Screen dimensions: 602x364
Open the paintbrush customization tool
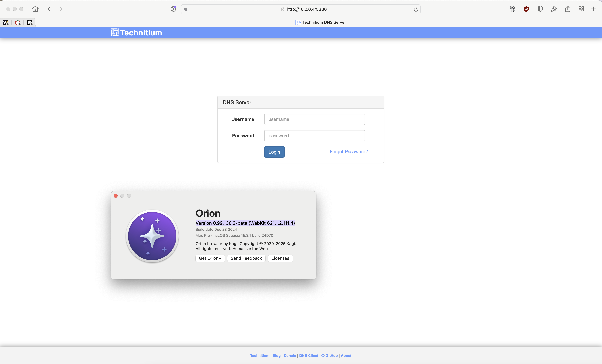coord(554,9)
